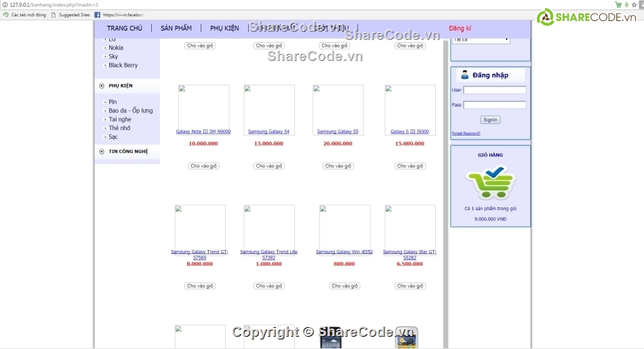Screen dimensions: 644x349
Task: Add Galaxy Trend Lite S7392 to cart
Action: click(269, 286)
